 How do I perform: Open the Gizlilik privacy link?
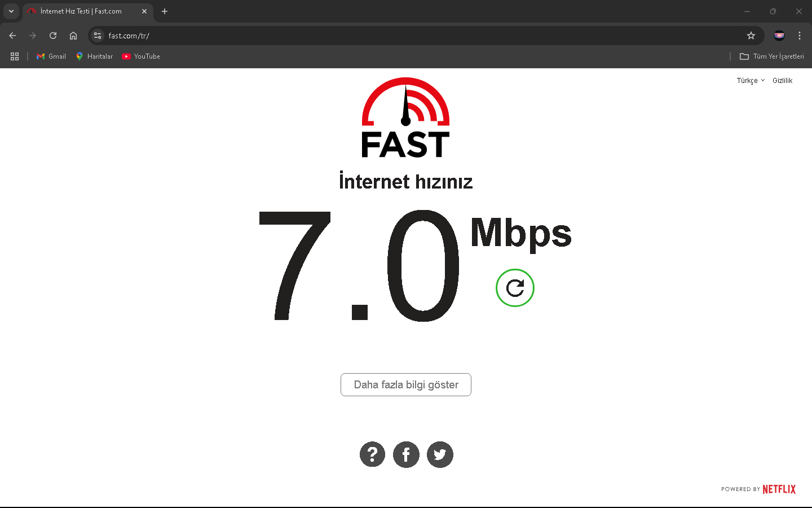(x=783, y=81)
